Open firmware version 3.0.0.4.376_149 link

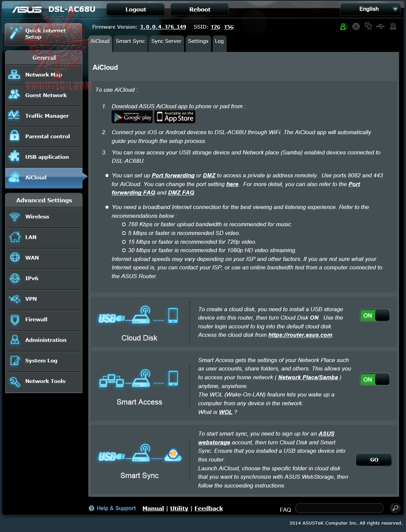[163, 27]
